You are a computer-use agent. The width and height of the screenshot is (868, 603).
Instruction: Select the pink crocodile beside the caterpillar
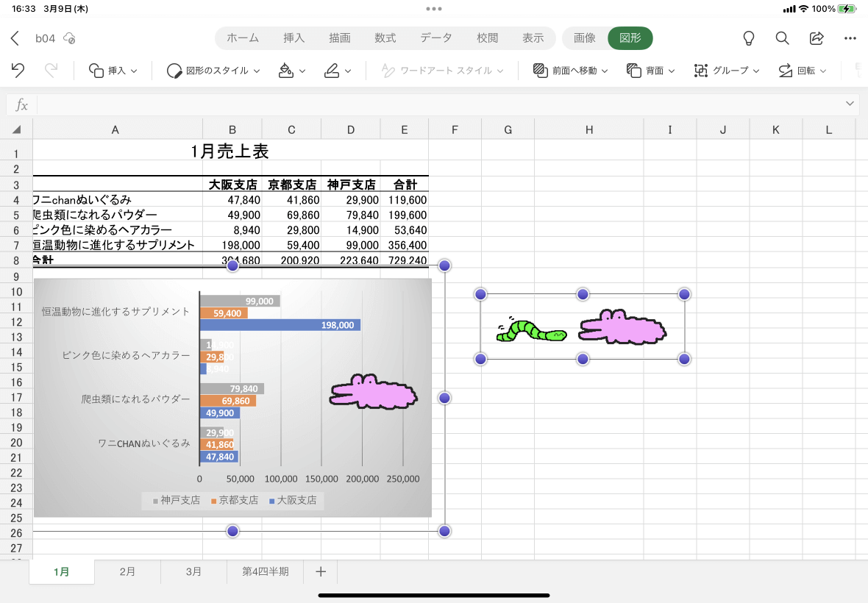[x=622, y=327]
